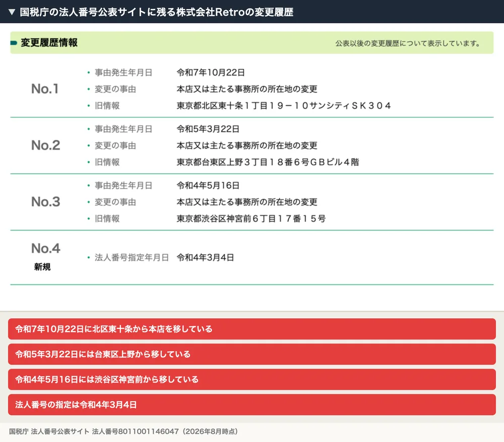Click the red banner about 北区東十条から本店を移している
The image size is (504, 442).
[252, 329]
